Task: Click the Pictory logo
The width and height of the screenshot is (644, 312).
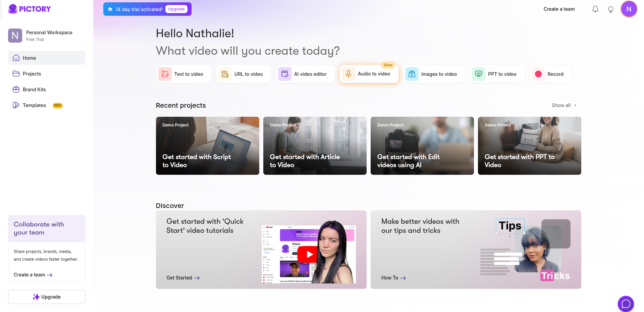Action: [x=30, y=9]
